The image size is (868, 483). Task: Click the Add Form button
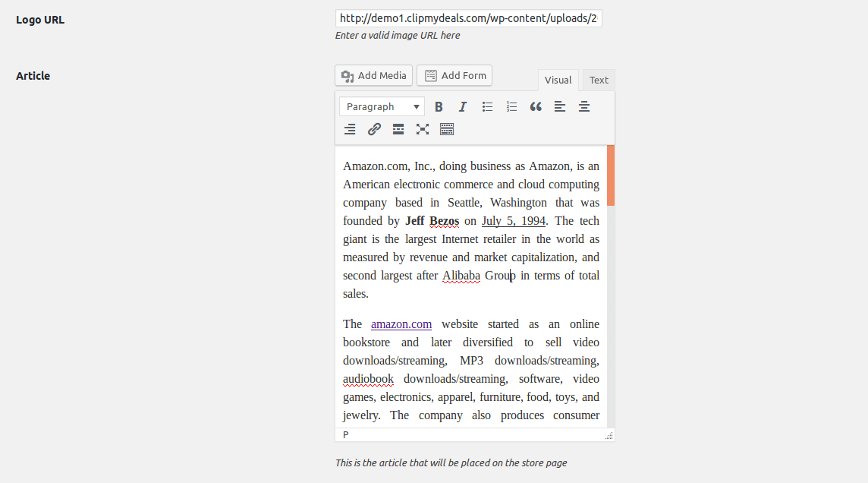(x=454, y=75)
